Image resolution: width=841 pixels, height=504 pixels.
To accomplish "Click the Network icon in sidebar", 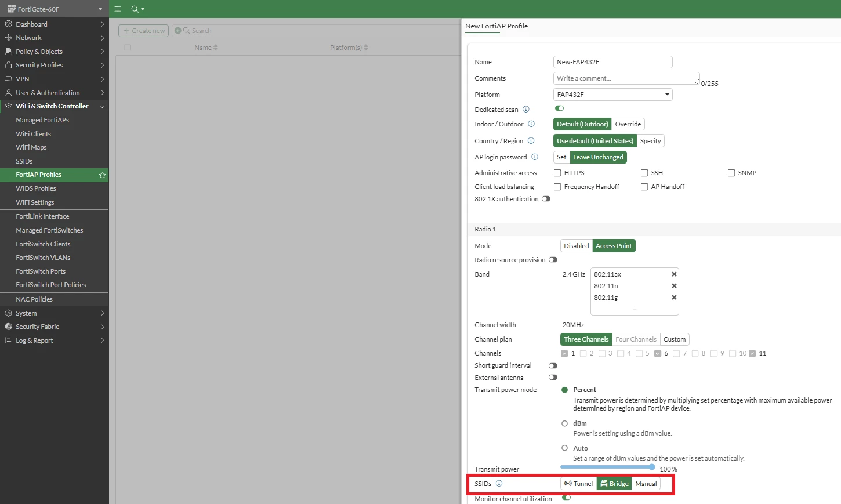I will pos(9,38).
